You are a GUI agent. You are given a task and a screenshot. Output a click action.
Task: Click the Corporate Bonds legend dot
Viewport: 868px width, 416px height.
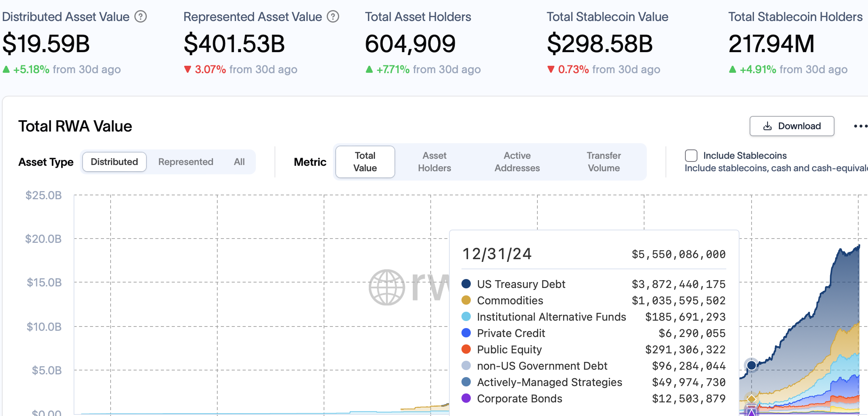466,398
